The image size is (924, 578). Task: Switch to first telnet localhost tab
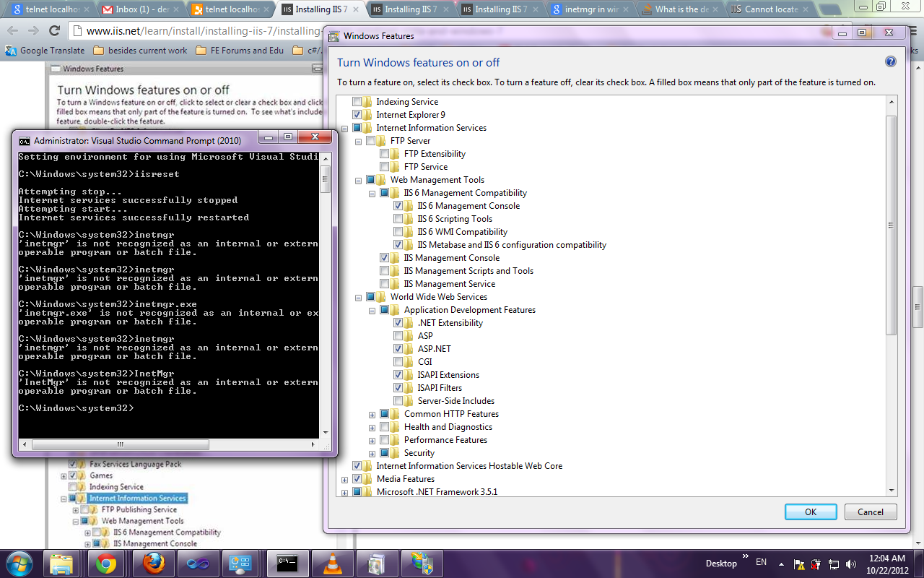(51, 9)
